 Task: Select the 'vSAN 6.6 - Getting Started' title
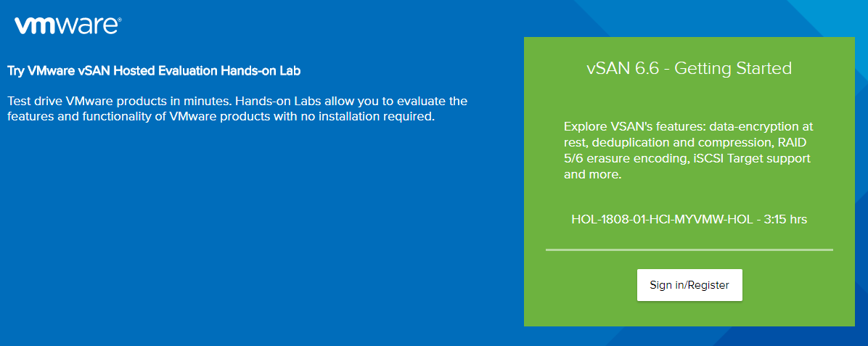[x=689, y=69]
